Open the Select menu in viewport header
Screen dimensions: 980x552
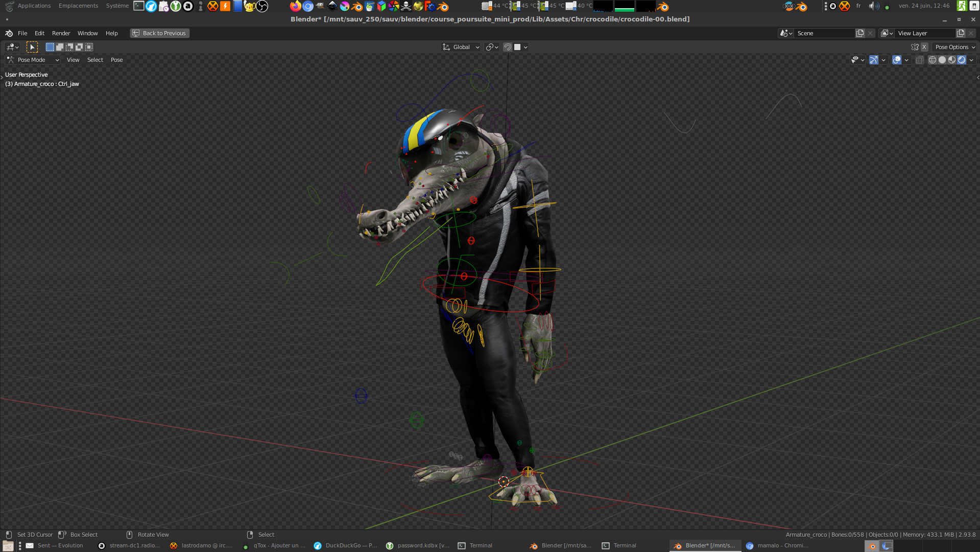coord(95,60)
